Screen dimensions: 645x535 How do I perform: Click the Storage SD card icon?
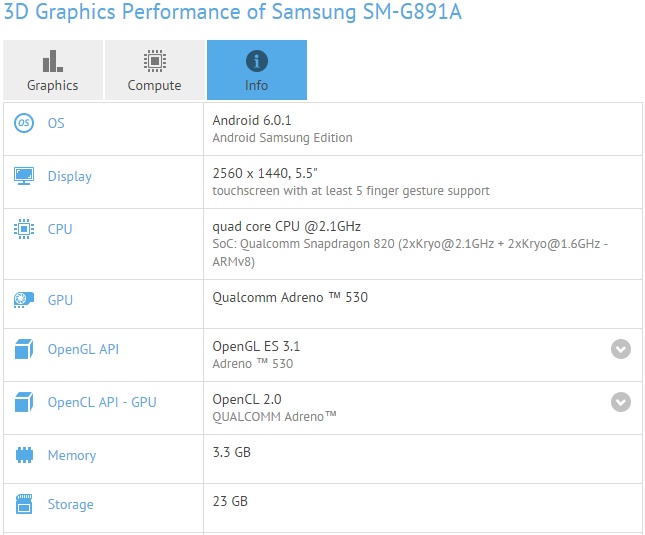point(24,504)
